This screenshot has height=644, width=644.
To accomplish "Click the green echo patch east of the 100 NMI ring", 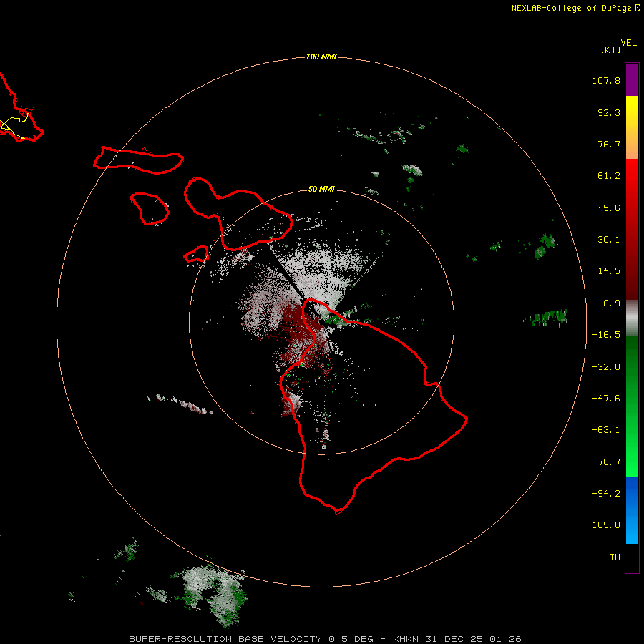I will pos(546,317).
